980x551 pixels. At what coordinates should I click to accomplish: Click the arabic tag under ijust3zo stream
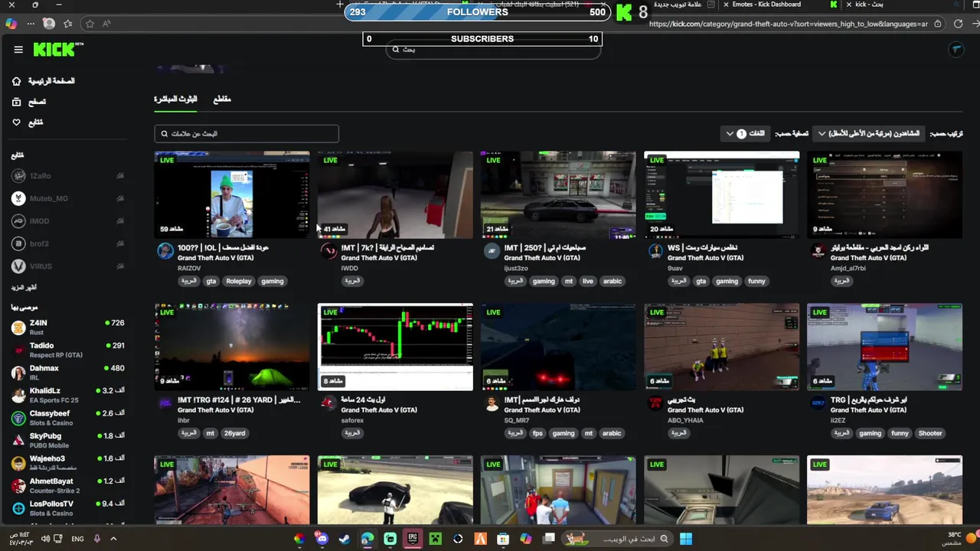click(x=612, y=282)
